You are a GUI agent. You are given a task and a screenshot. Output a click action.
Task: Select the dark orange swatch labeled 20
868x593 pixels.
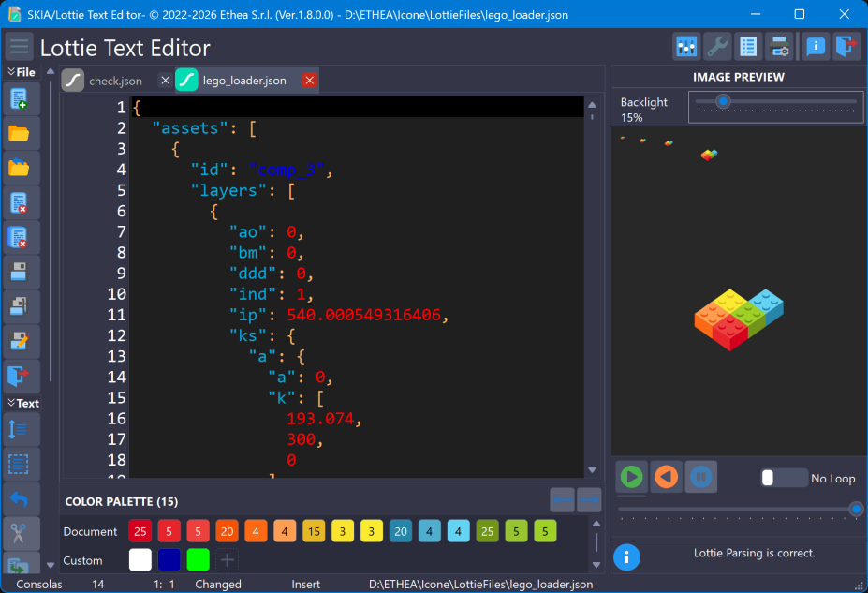click(227, 531)
